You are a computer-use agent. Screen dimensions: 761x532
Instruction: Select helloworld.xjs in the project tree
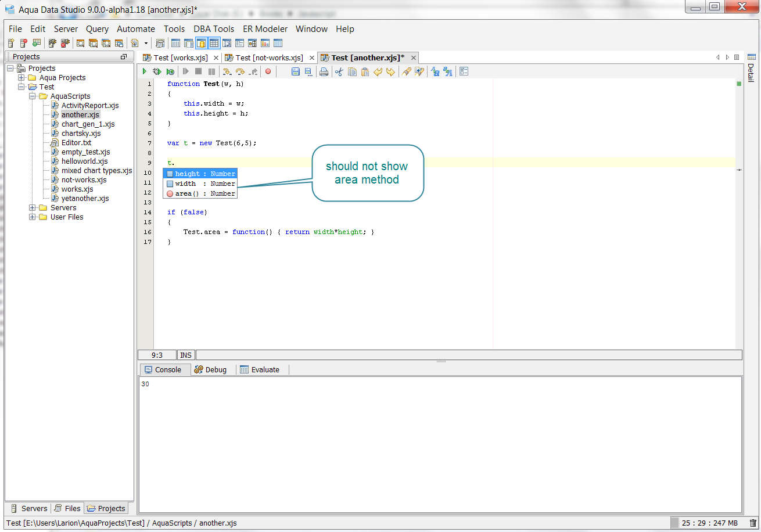85,161
